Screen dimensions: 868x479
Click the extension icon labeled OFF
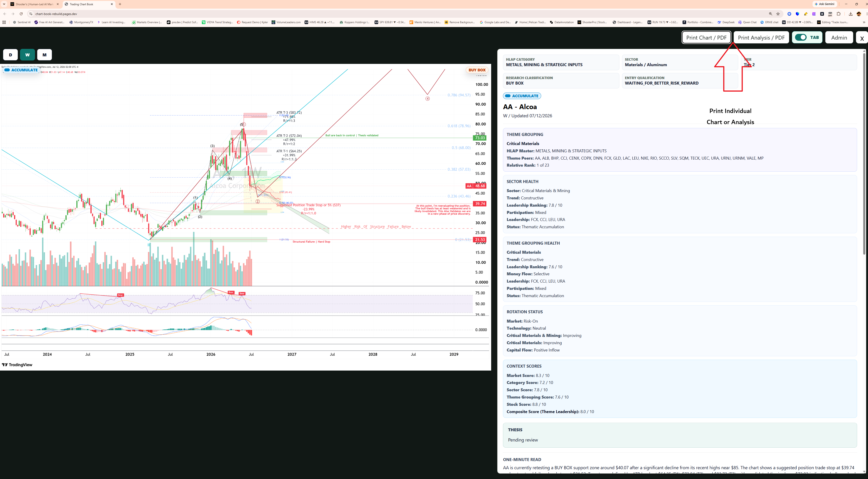click(830, 14)
